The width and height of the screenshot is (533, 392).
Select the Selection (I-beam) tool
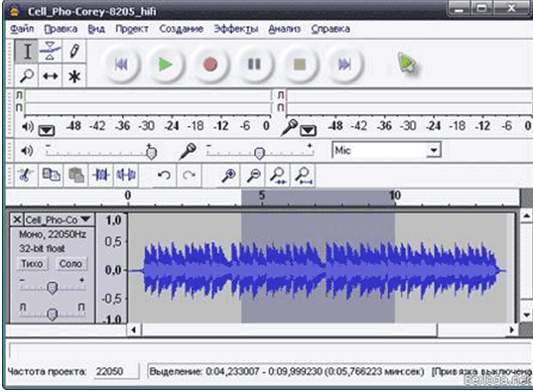(x=27, y=52)
